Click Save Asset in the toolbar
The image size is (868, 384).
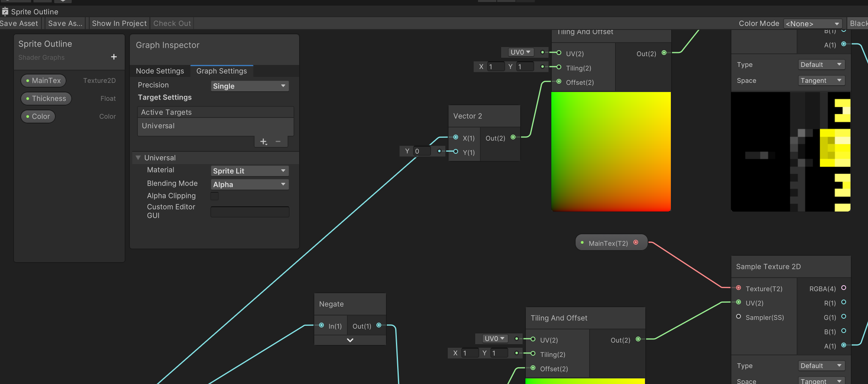coord(20,24)
